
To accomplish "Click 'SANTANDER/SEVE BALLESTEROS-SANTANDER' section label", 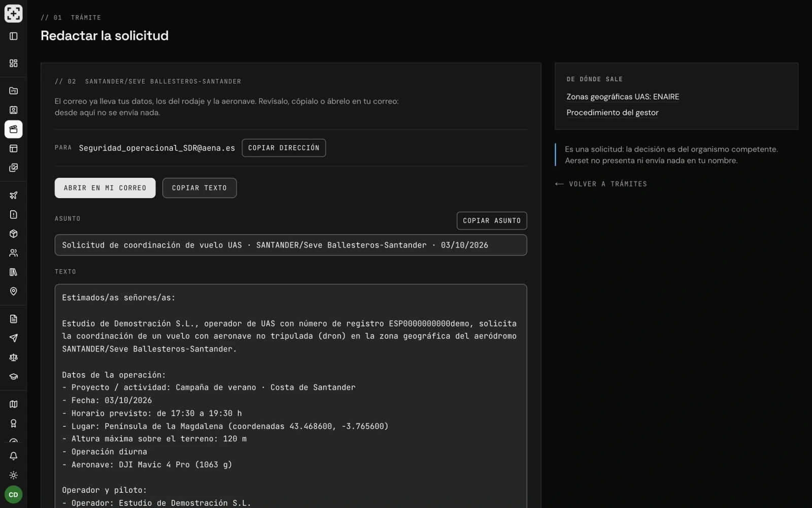I will [x=163, y=81].
